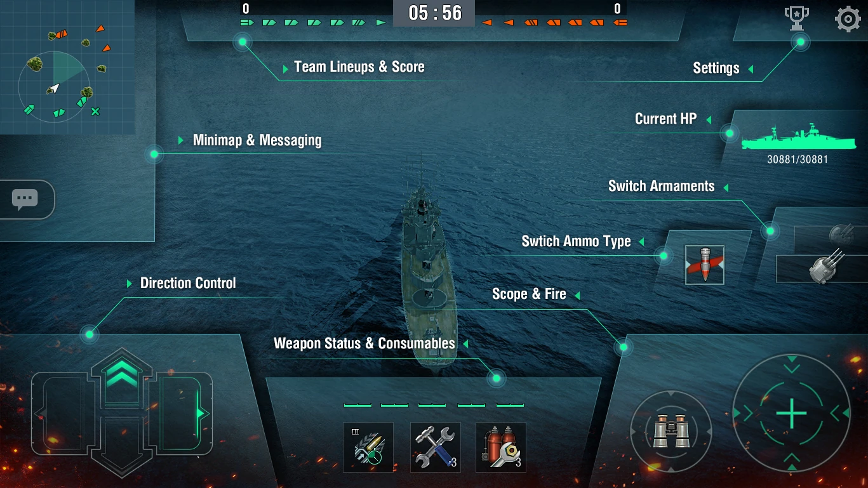Activate the repair wrench-and-hammer consumable

click(435, 447)
